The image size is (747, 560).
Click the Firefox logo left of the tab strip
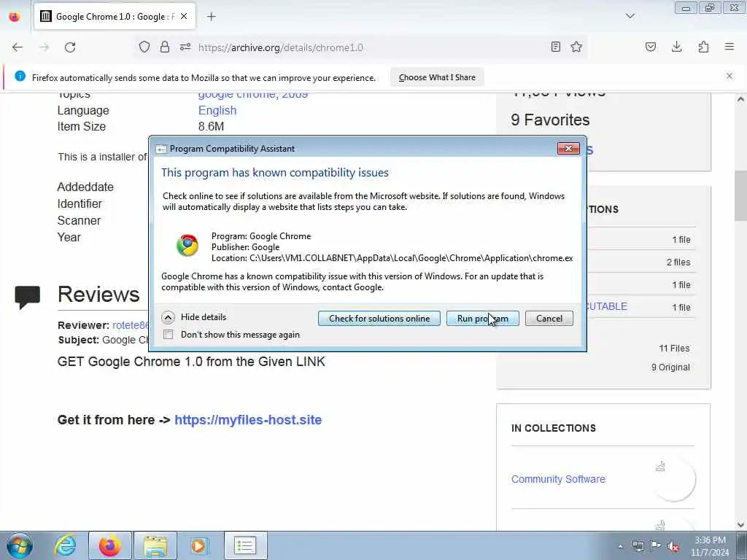pos(15,17)
